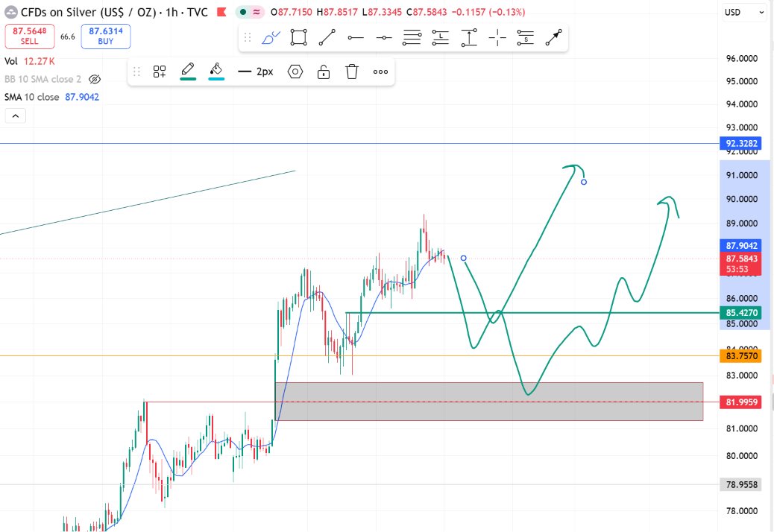The height and width of the screenshot is (532, 774).
Task: Select the Parallel lines Fib tool
Action: [412, 37]
